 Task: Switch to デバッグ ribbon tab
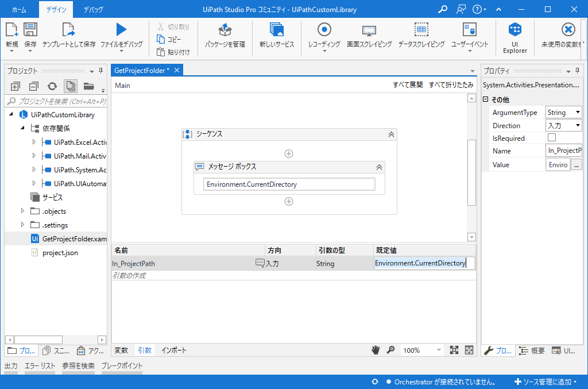click(x=93, y=10)
